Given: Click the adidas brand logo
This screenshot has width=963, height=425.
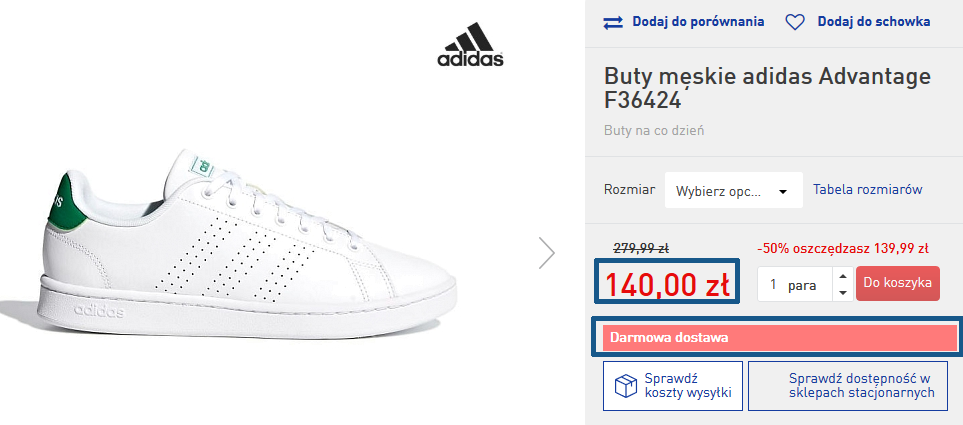Looking at the screenshot, I should coord(470,45).
